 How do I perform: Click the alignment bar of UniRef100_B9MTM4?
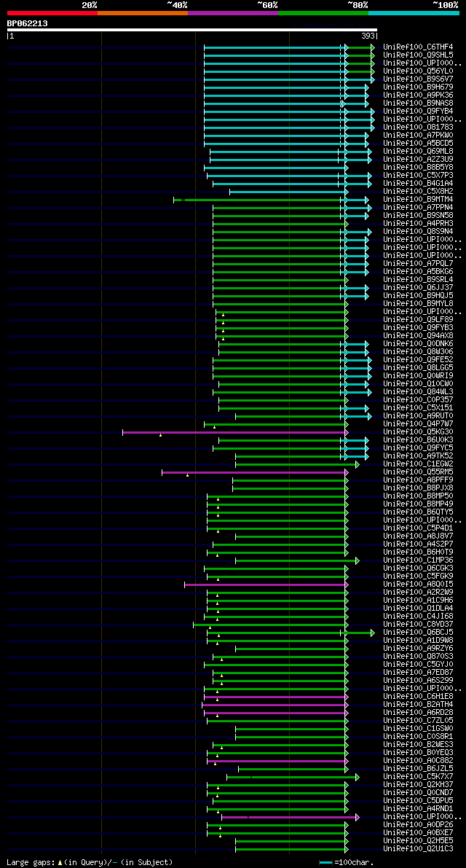[x=271, y=199]
